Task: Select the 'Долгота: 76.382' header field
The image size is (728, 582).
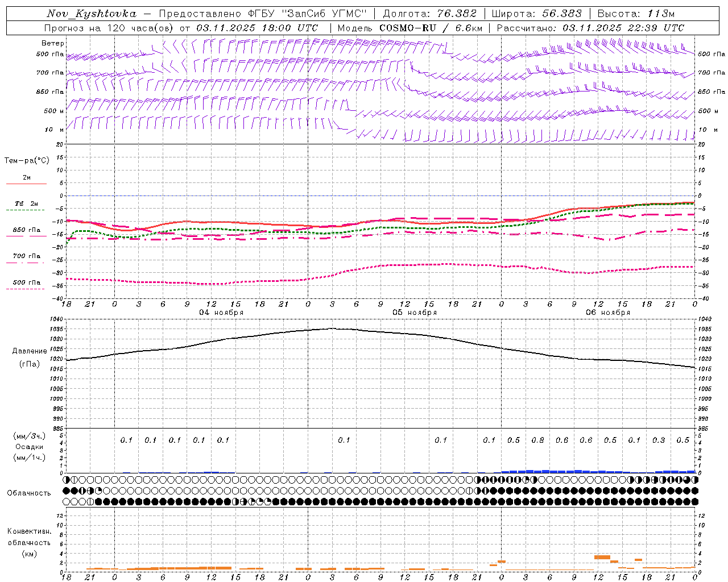Action: coord(430,14)
